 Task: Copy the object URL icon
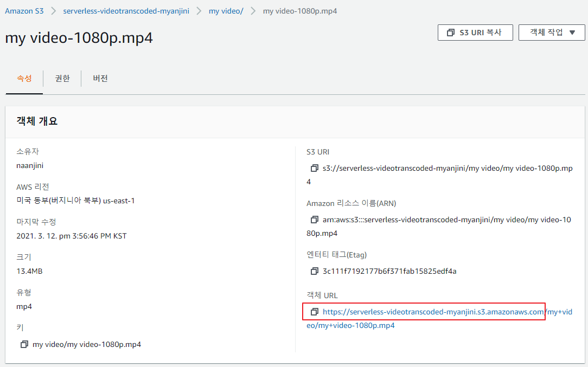pyautogui.click(x=314, y=312)
